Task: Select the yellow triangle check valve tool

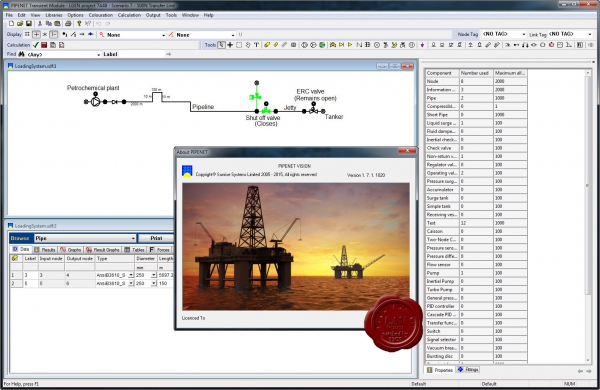Action: pos(350,45)
